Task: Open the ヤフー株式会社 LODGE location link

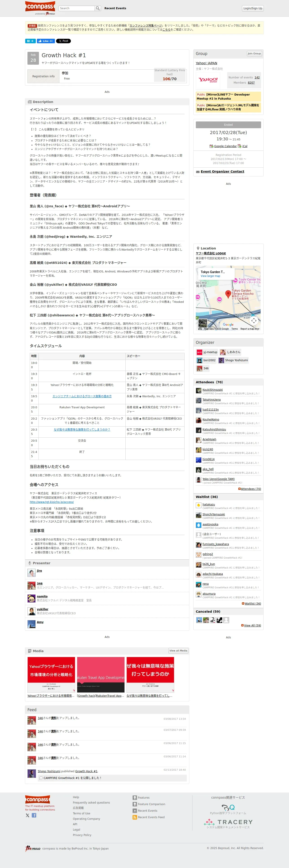Action: pos(211,253)
